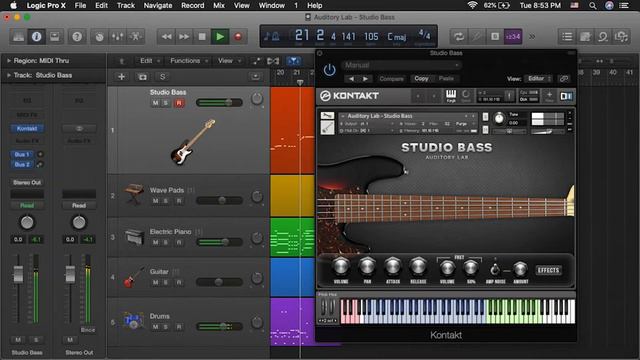Click the Paste button in plugin header
The width and height of the screenshot is (640, 360).
point(446,79)
